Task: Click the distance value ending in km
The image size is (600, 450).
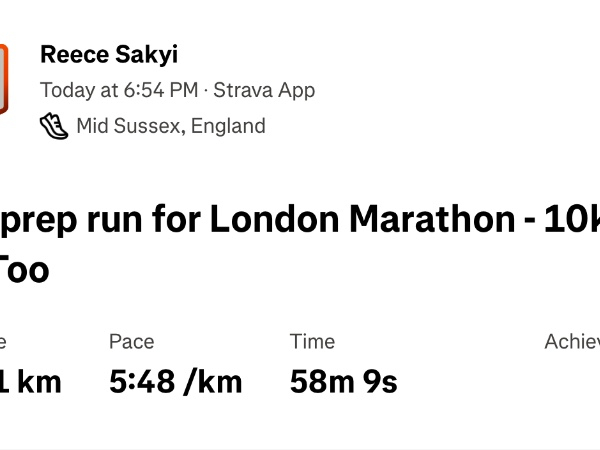Action: pos(30,381)
